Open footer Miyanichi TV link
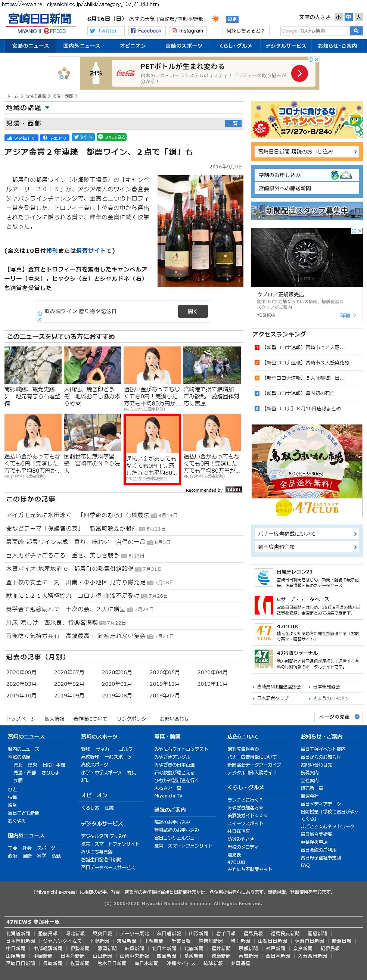 [x=168, y=796]
